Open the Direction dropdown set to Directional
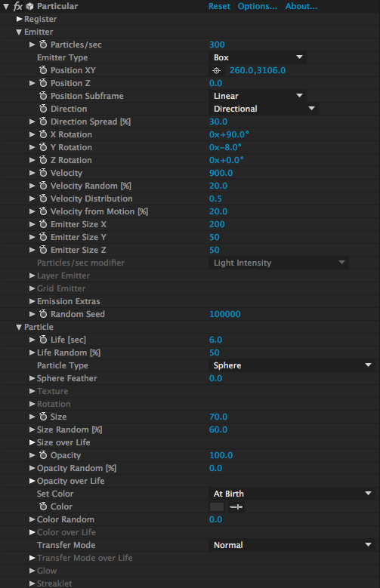The width and height of the screenshot is (380, 588). click(x=264, y=109)
